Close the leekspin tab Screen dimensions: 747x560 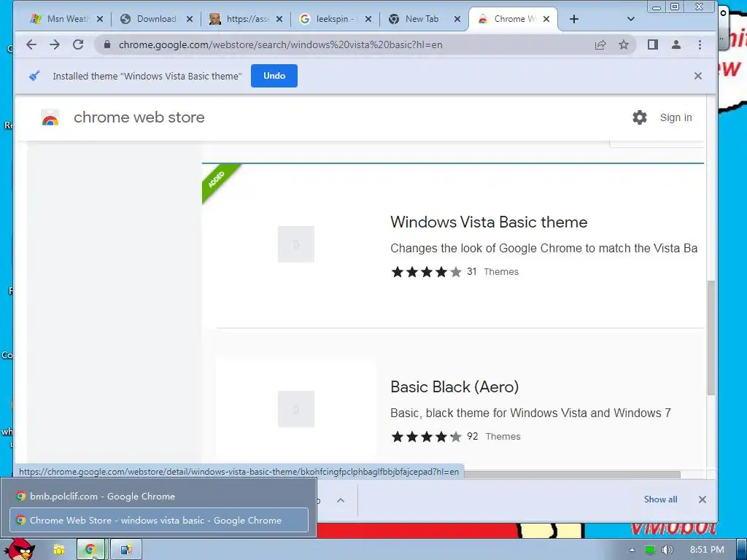click(x=368, y=19)
